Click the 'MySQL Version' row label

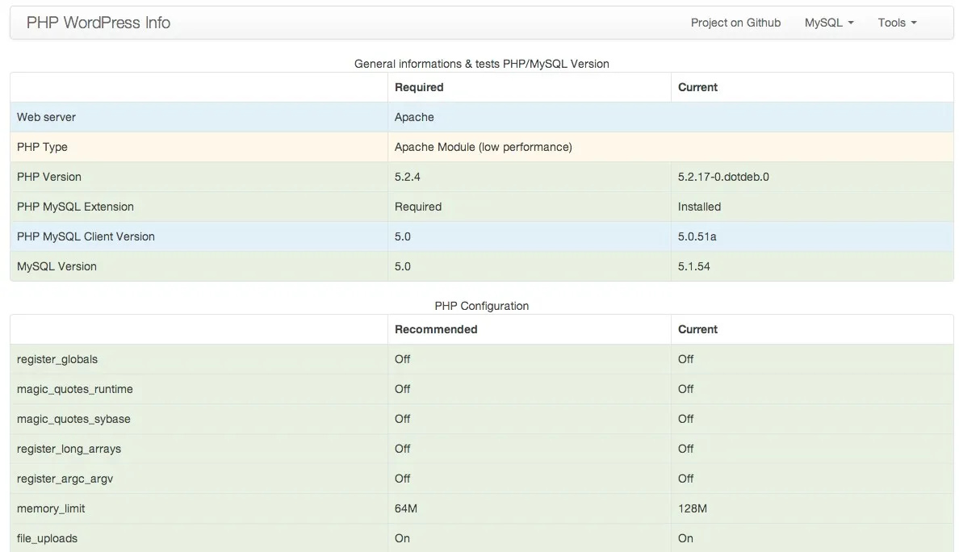coord(57,266)
